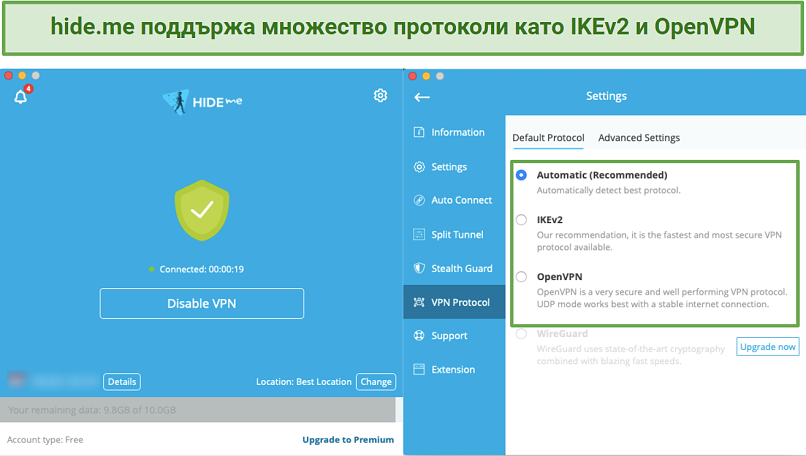The image size is (806, 456).
Task: Open the Information menu item
Action: pos(454,133)
